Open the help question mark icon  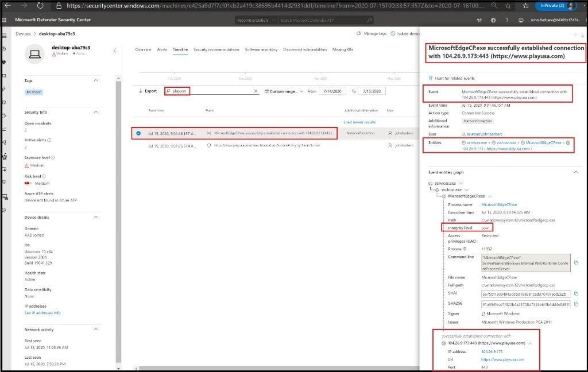[x=507, y=20]
